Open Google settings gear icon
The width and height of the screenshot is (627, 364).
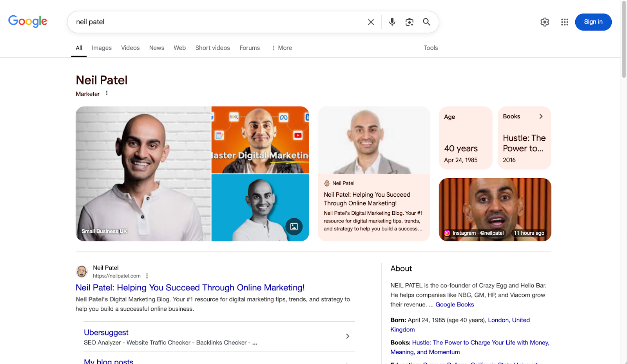point(545,22)
